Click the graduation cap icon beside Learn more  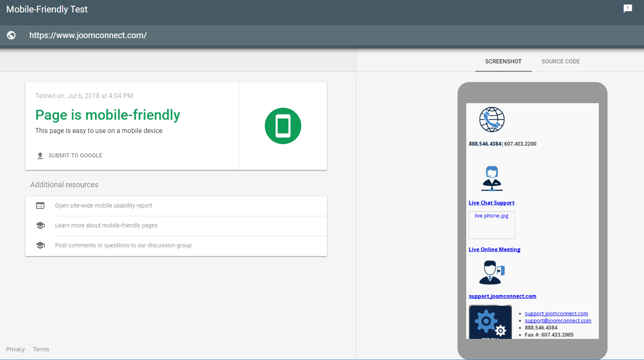click(x=40, y=225)
